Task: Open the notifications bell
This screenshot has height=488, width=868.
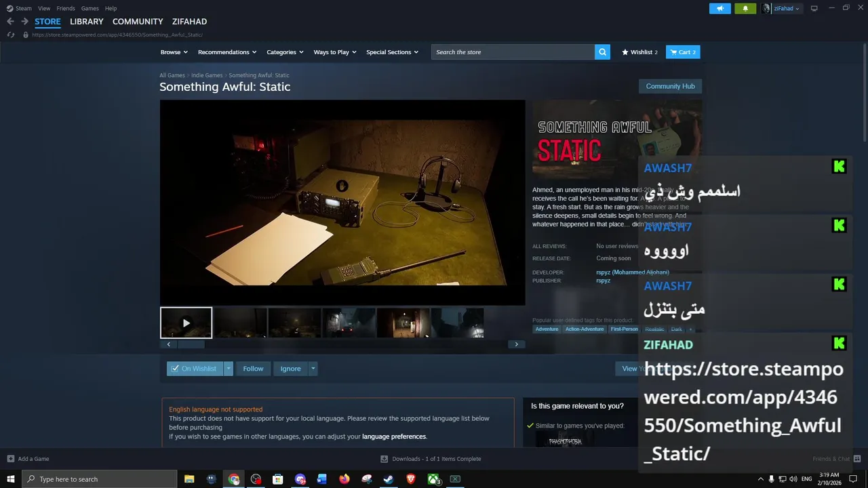Action: (x=745, y=8)
